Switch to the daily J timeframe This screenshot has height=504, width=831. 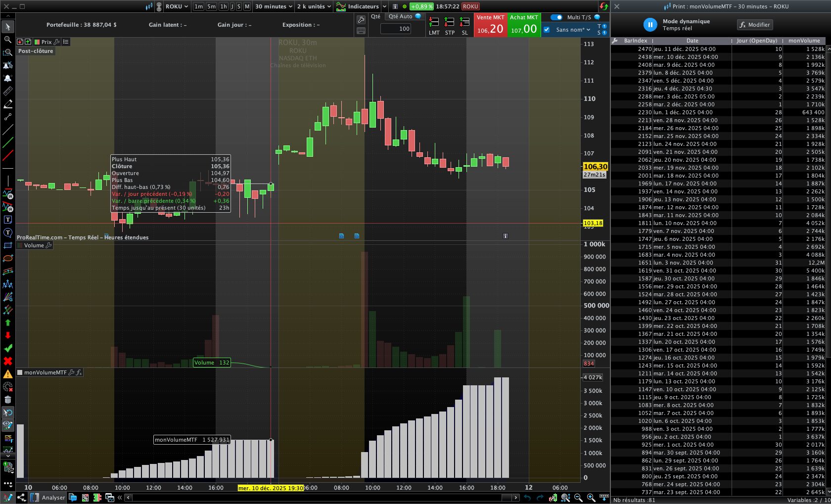coord(232,6)
